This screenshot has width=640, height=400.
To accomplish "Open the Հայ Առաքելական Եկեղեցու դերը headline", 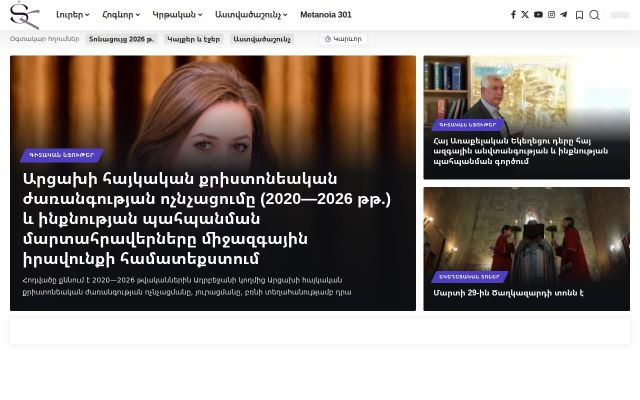I will (520, 151).
